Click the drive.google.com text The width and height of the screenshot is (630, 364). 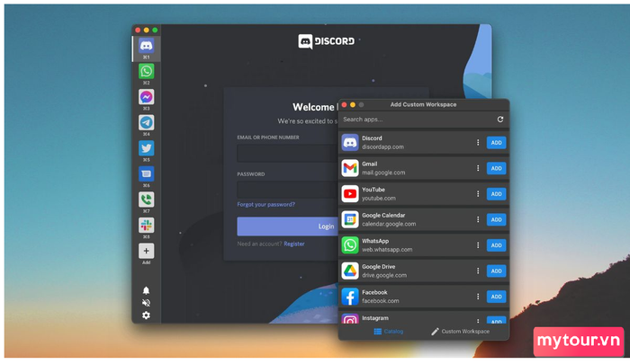click(384, 275)
